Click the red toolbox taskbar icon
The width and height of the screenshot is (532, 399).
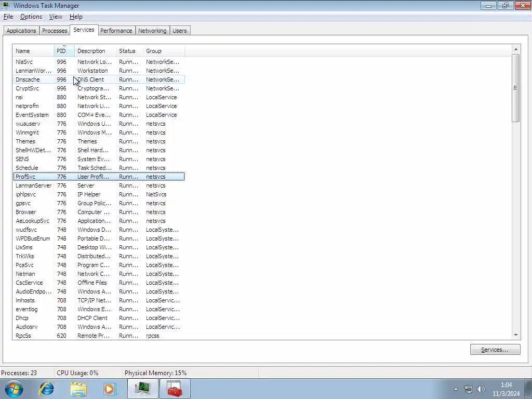pos(175,389)
